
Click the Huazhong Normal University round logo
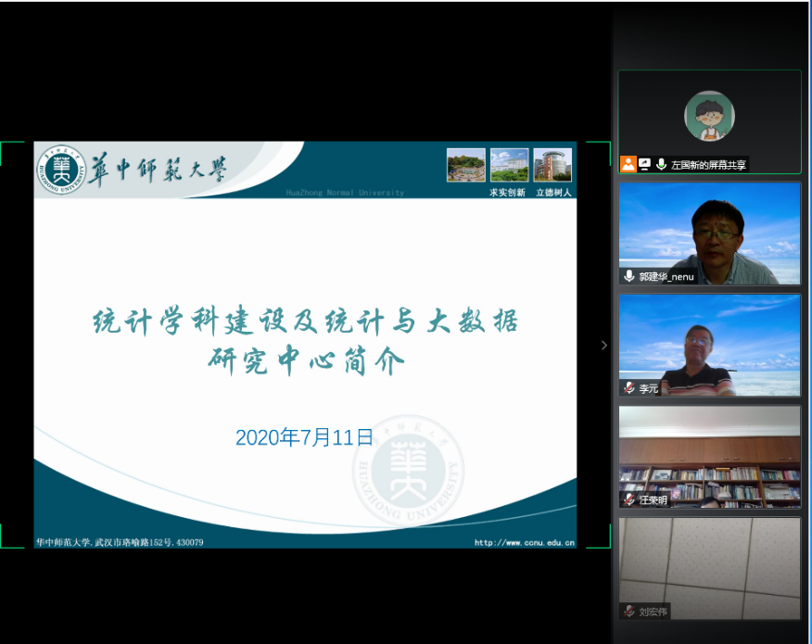pos(61,170)
